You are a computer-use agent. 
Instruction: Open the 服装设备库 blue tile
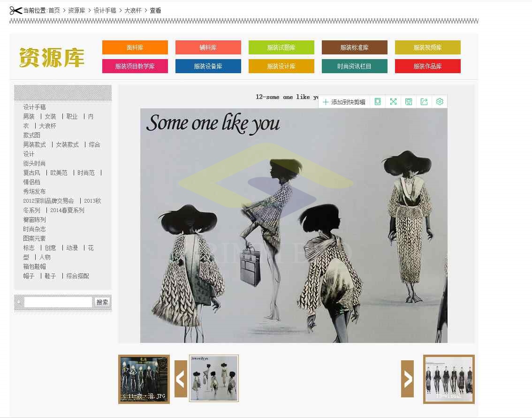[208, 66]
